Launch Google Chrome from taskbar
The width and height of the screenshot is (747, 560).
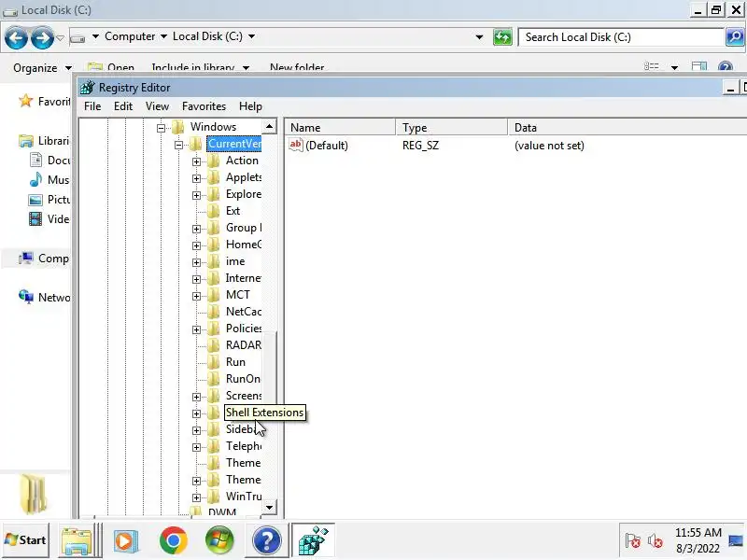pos(174,540)
